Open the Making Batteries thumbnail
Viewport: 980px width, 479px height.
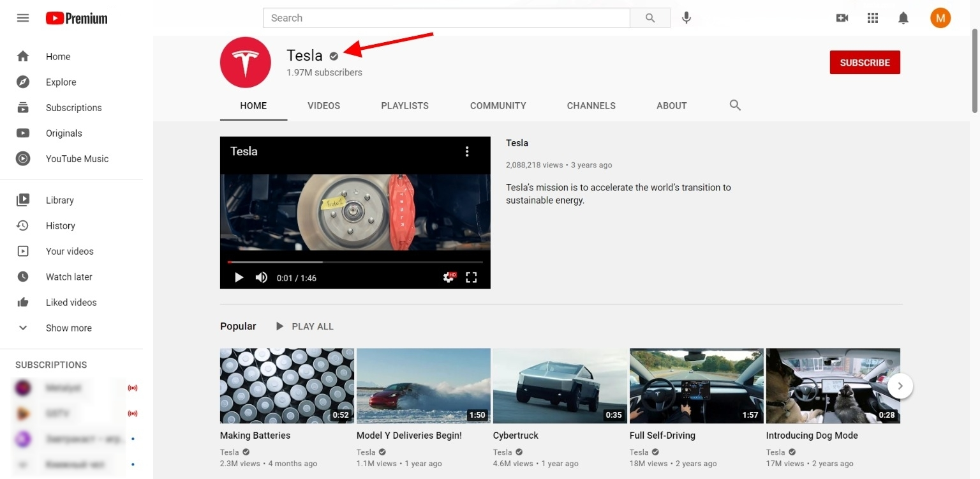click(287, 386)
